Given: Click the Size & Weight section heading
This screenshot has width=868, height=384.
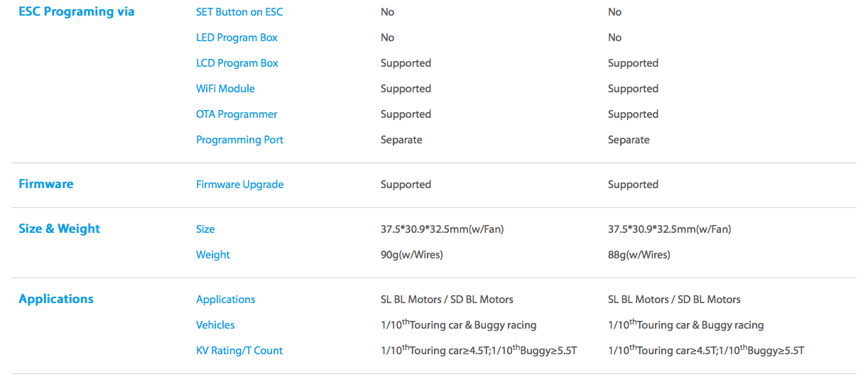Looking at the screenshot, I should 60,229.
